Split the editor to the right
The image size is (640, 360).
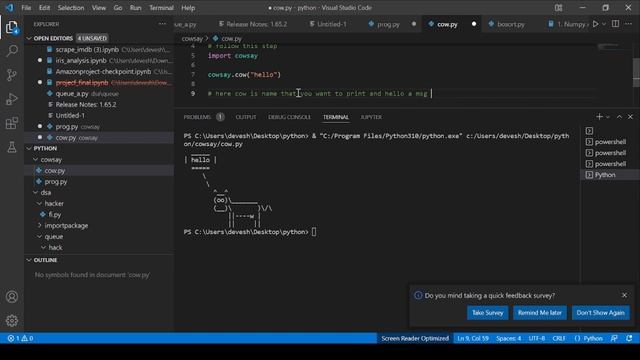(616, 24)
